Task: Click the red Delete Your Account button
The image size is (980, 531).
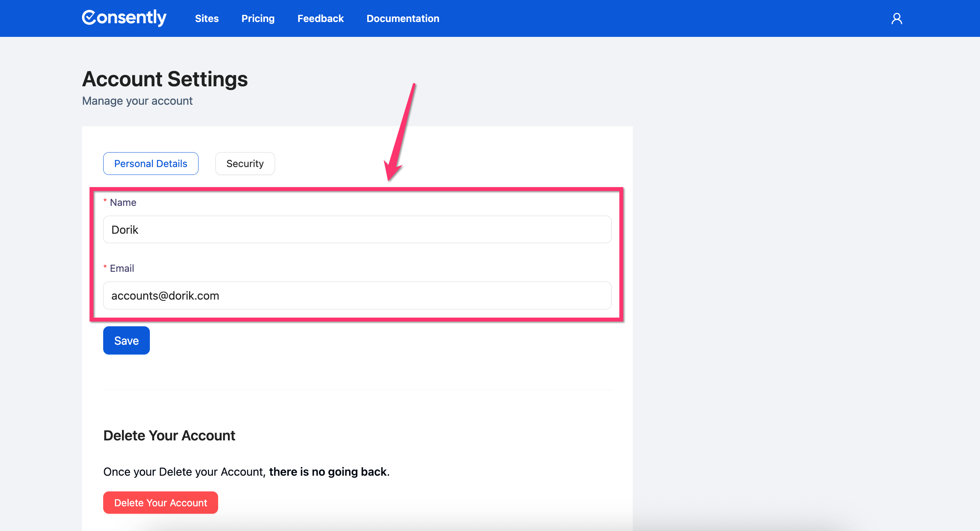Action: [x=160, y=502]
